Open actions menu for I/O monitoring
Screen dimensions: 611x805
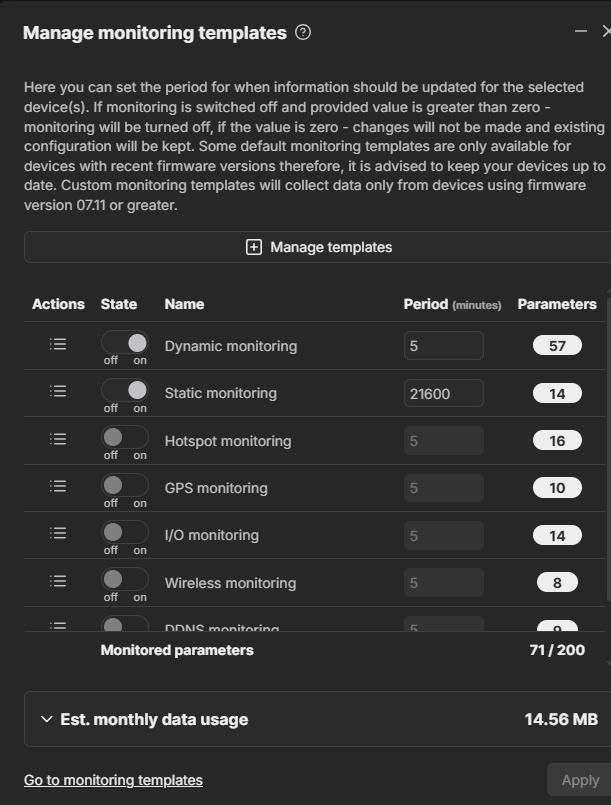[x=58, y=533]
